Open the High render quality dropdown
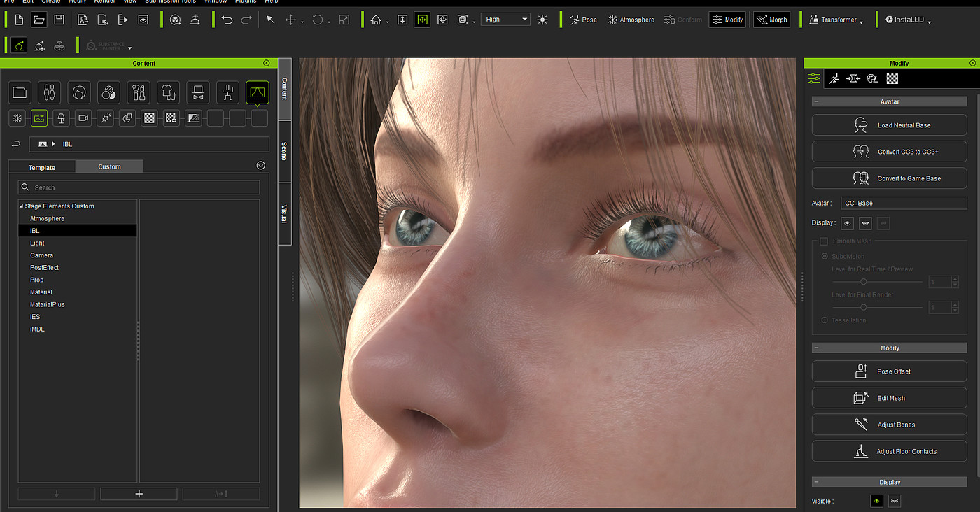This screenshot has width=980, height=512. 505,20
